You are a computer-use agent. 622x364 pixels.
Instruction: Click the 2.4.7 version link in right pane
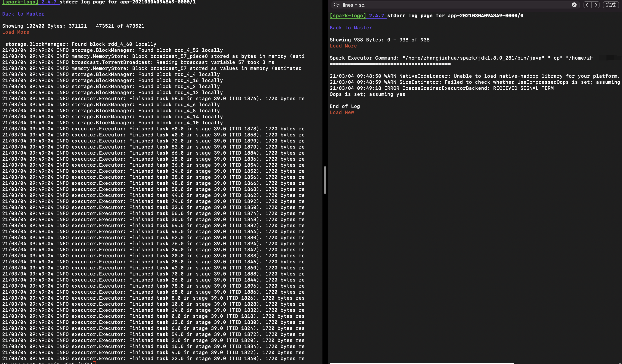click(x=376, y=16)
